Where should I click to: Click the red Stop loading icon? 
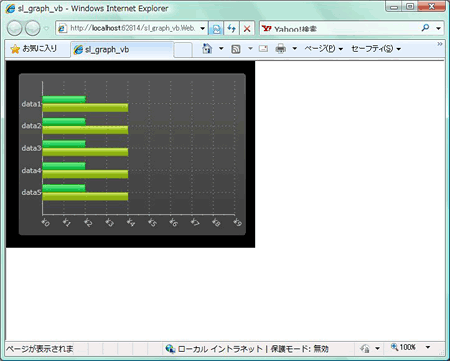click(247, 29)
